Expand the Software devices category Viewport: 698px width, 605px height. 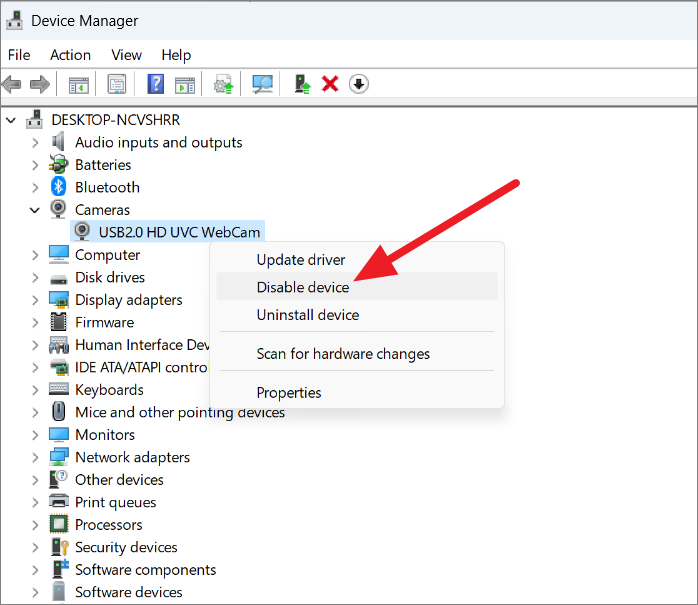click(35, 593)
